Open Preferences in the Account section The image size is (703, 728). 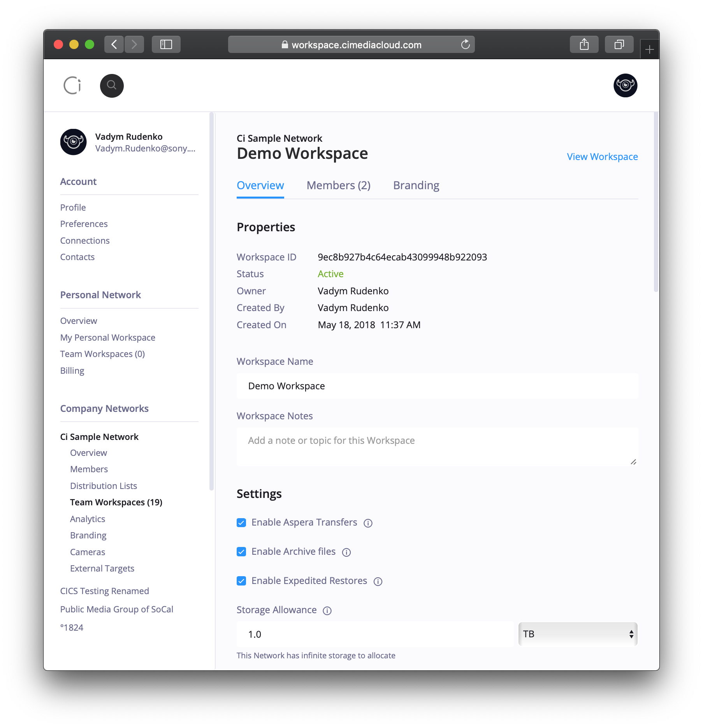click(x=84, y=224)
